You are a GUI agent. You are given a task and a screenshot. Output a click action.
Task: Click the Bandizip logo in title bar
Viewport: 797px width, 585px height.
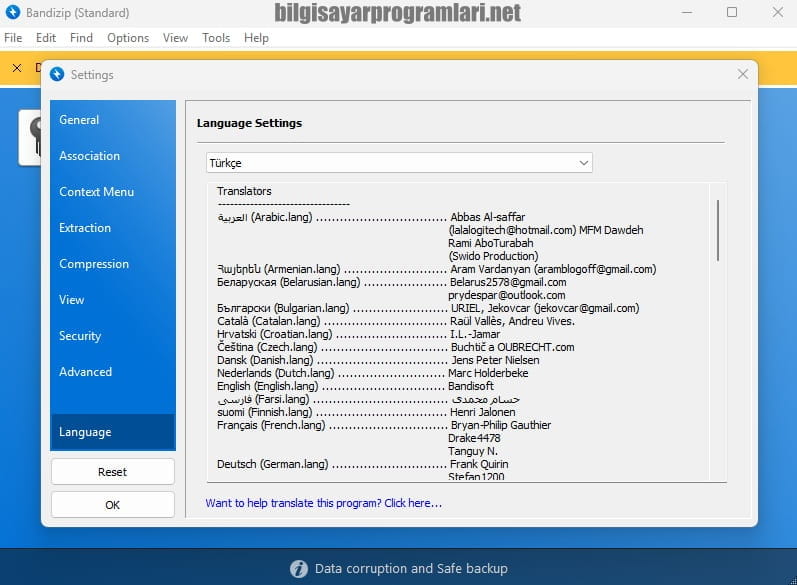click(x=13, y=12)
